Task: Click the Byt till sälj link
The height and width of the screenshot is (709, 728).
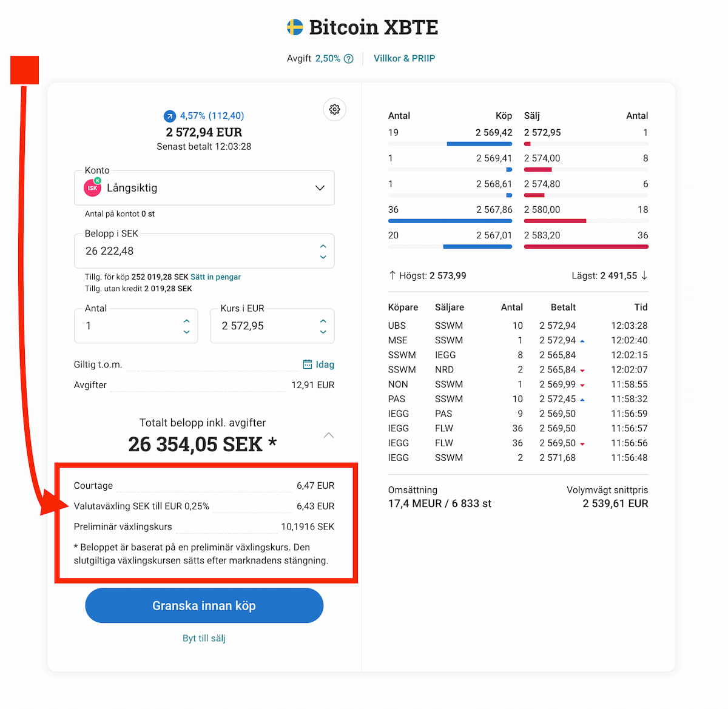Action: [204, 638]
